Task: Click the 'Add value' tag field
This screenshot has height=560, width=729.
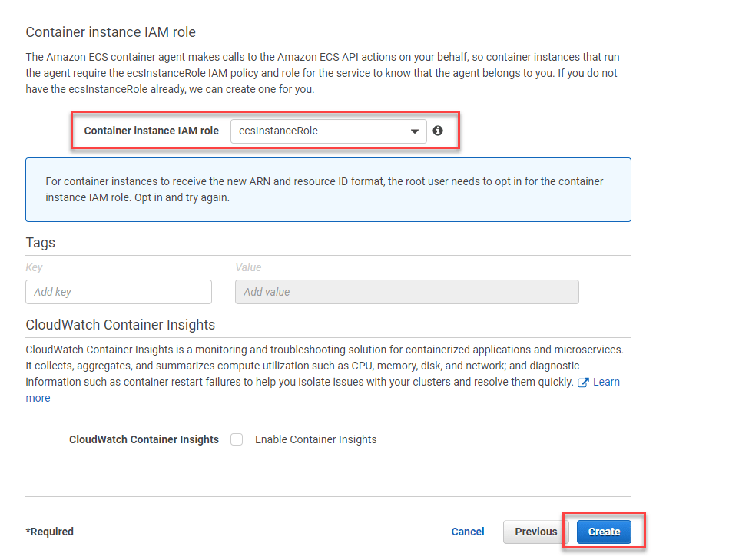Action: coord(406,292)
